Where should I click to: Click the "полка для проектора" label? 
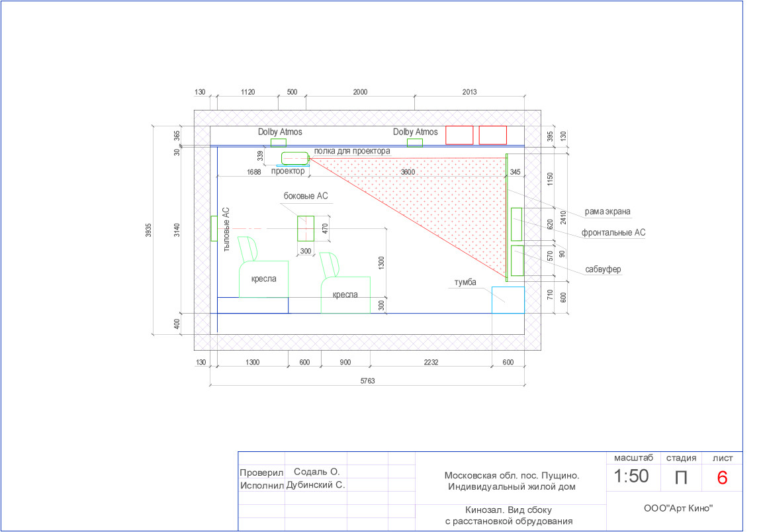[351, 151]
